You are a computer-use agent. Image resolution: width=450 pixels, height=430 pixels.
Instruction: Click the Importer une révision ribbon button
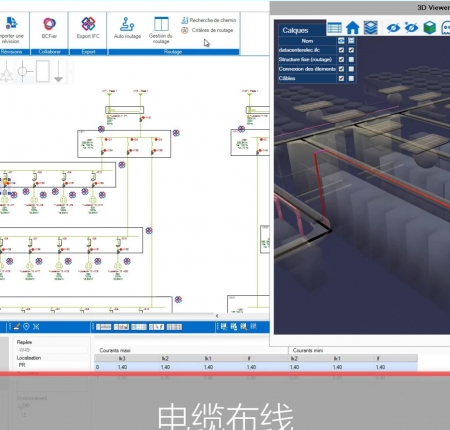tap(11, 30)
